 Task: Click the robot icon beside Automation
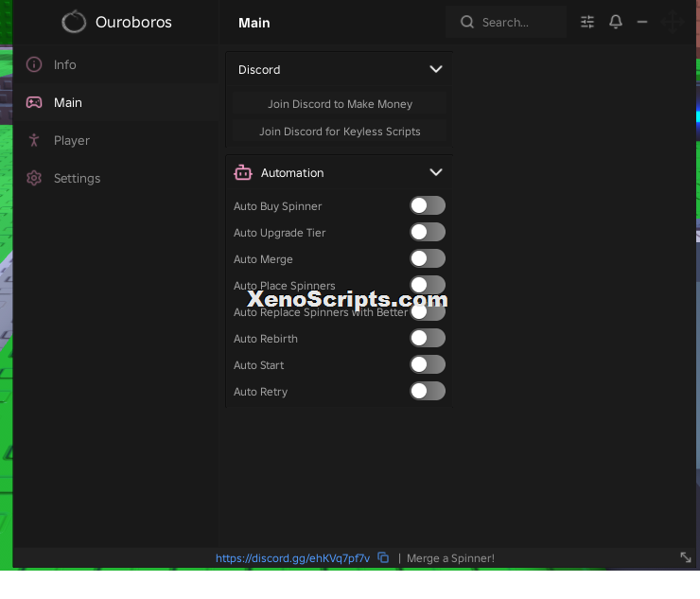pyautogui.click(x=243, y=172)
